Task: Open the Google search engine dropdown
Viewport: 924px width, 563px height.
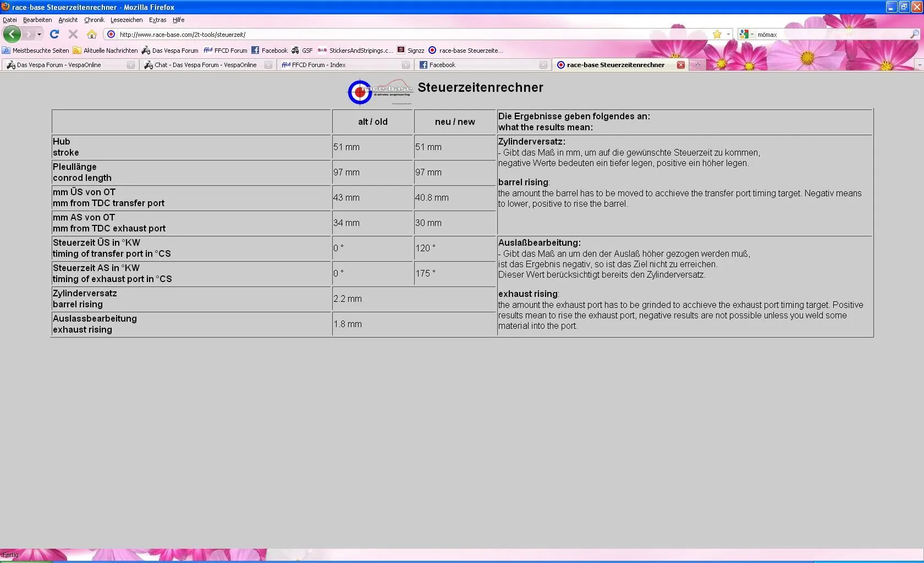Action: (746, 34)
